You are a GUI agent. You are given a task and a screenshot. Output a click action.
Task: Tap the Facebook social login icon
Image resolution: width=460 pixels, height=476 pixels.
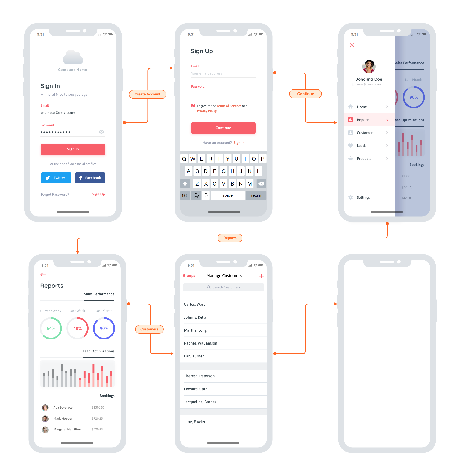(x=91, y=178)
